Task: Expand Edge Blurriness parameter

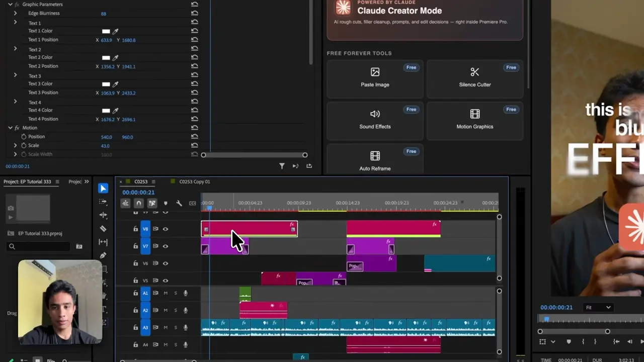Action: click(15, 13)
